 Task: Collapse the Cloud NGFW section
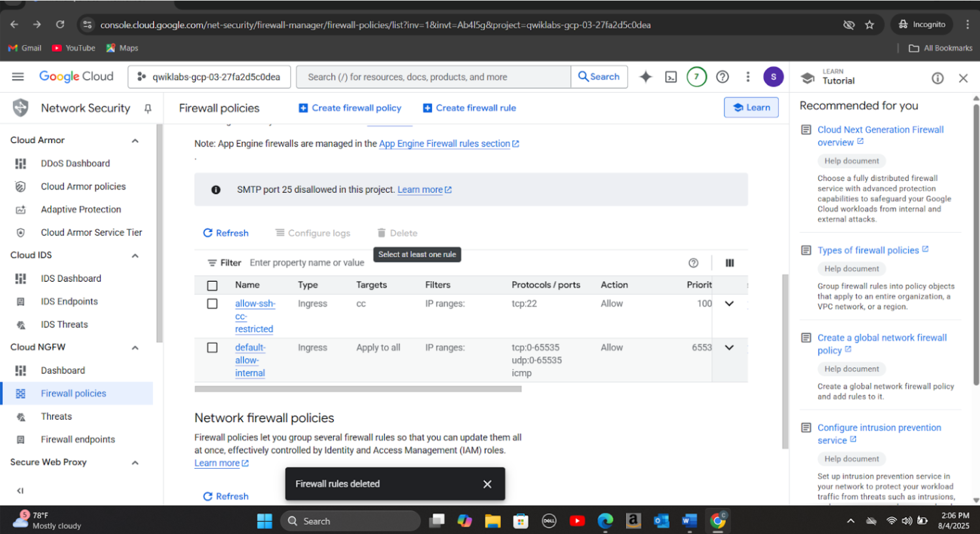pyautogui.click(x=135, y=348)
